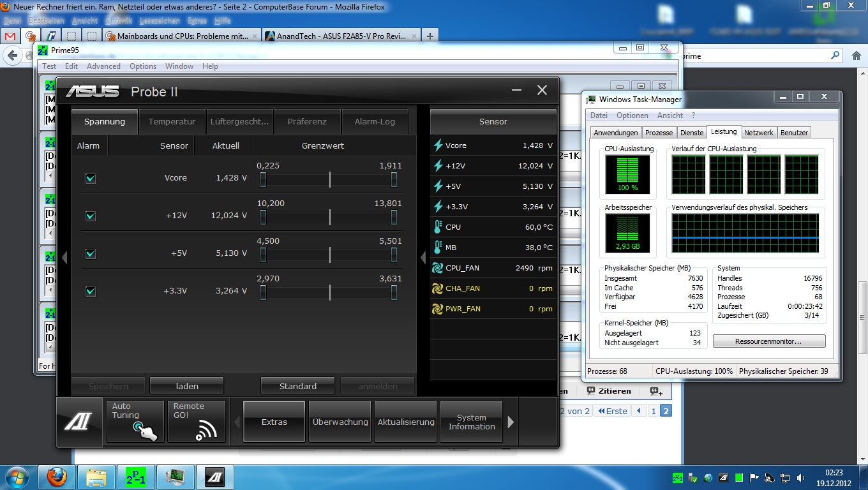The image size is (868, 490).
Task: Open the Dienste tab in Task Manager
Action: (x=692, y=133)
